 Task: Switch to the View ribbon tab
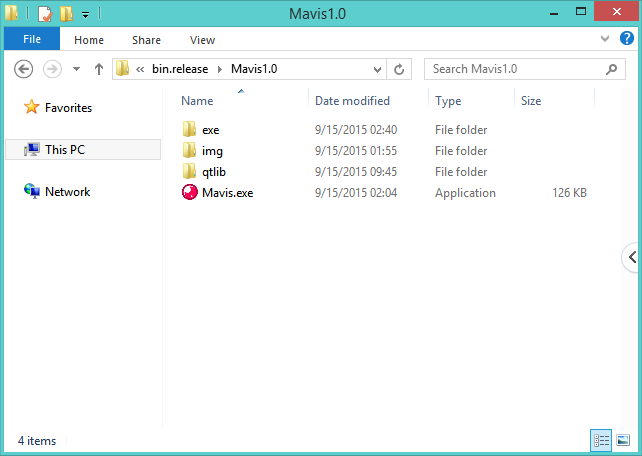click(202, 40)
